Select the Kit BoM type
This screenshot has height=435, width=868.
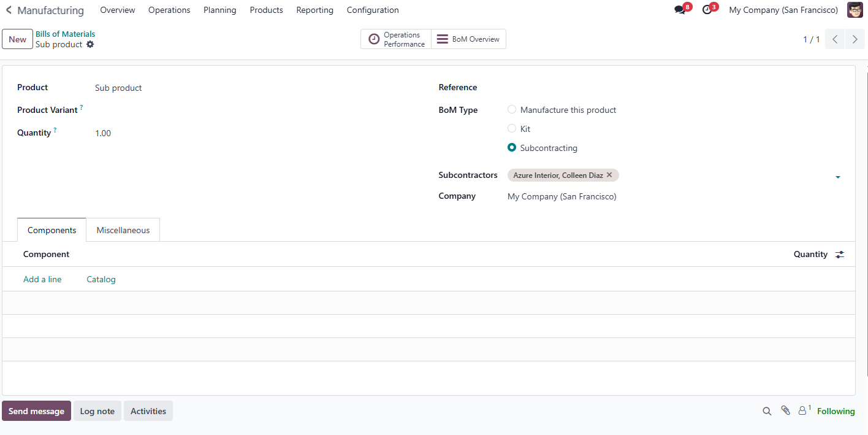[512, 128]
